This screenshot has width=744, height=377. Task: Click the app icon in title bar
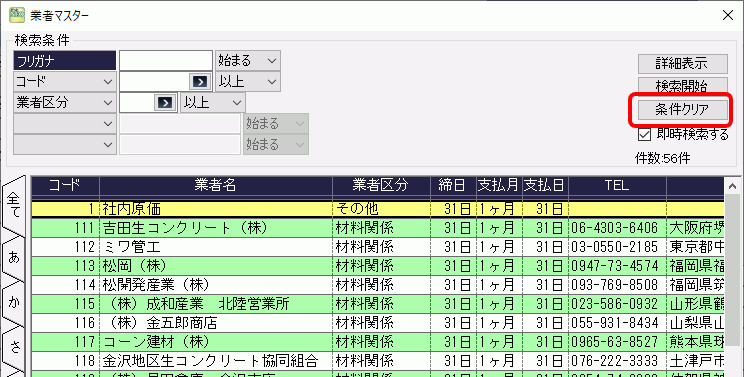17,15
